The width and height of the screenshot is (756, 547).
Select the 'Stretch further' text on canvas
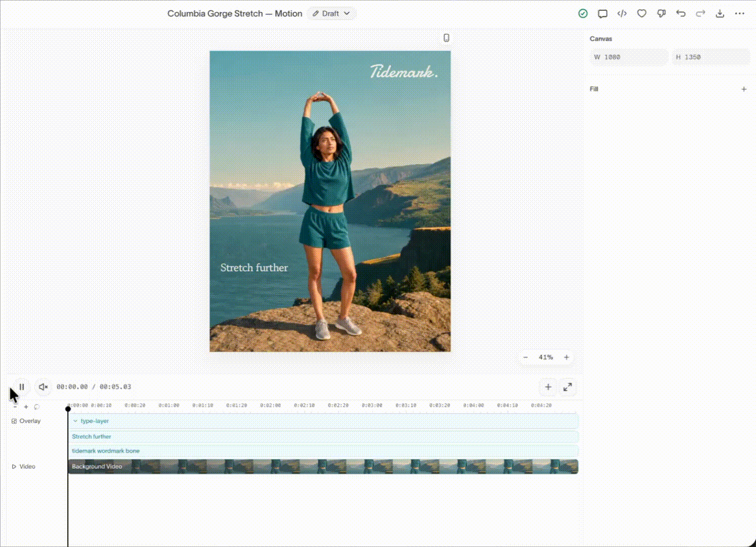(x=254, y=268)
